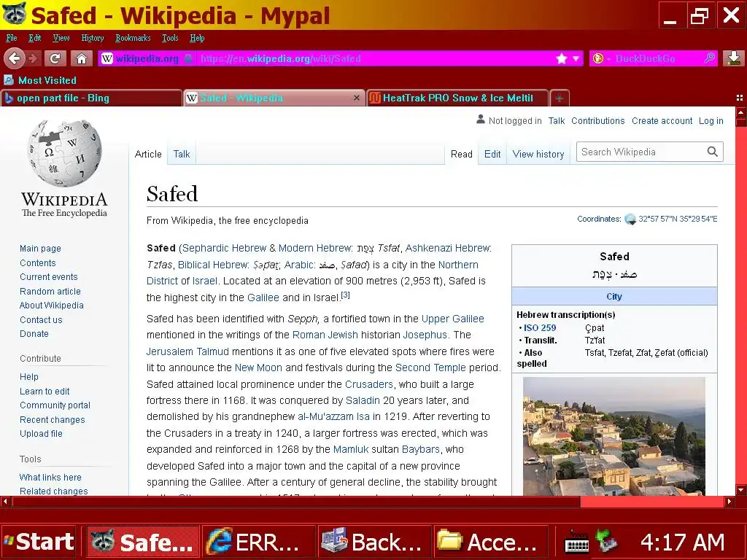Open View history tab
Viewport: 747px width, 560px height.
click(x=538, y=154)
